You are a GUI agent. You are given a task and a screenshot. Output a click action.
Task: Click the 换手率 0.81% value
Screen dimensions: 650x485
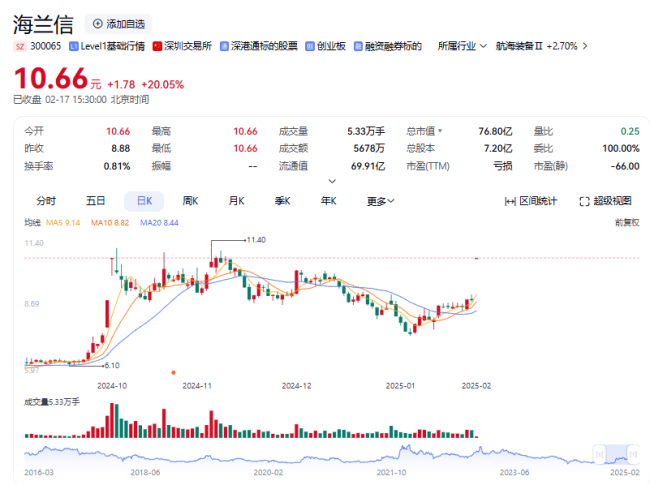[116, 166]
